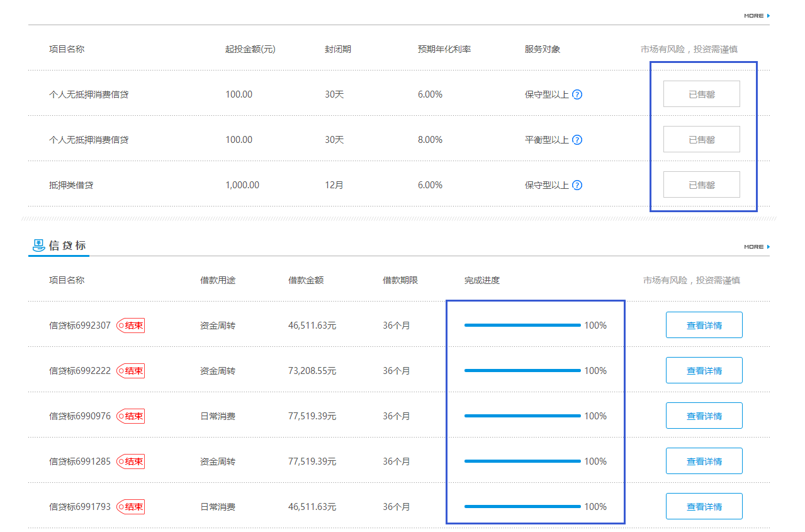This screenshot has width=805, height=532.
Task: Click 结束 tag next to 信贷标6990976
Action: click(x=131, y=416)
